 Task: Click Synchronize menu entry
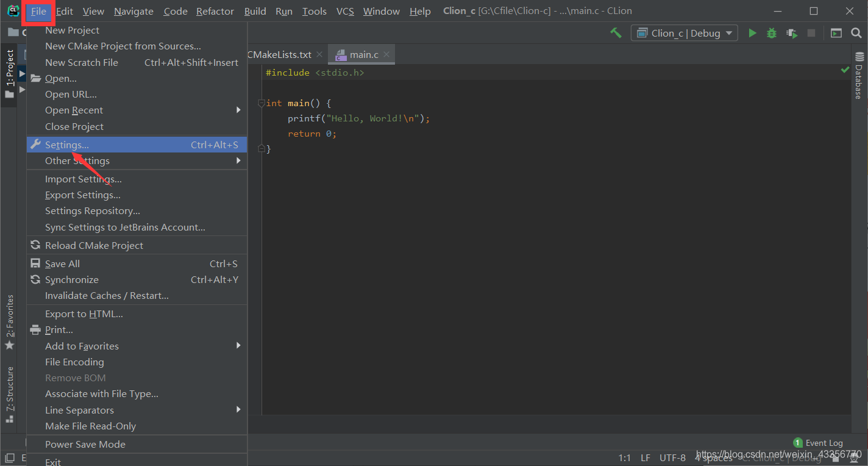tap(137, 280)
